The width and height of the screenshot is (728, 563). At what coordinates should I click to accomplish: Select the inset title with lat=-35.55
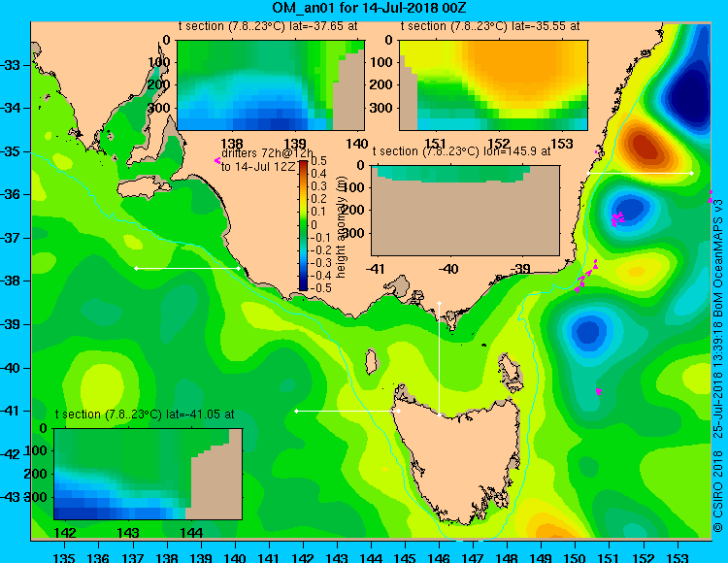[x=490, y=26]
